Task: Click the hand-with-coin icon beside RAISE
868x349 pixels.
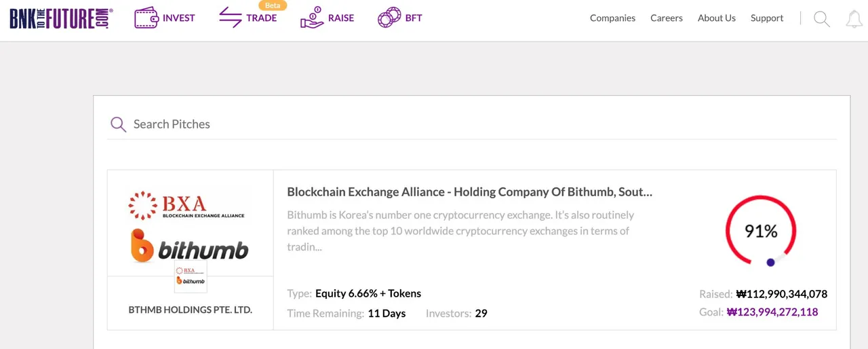Action: coord(312,18)
